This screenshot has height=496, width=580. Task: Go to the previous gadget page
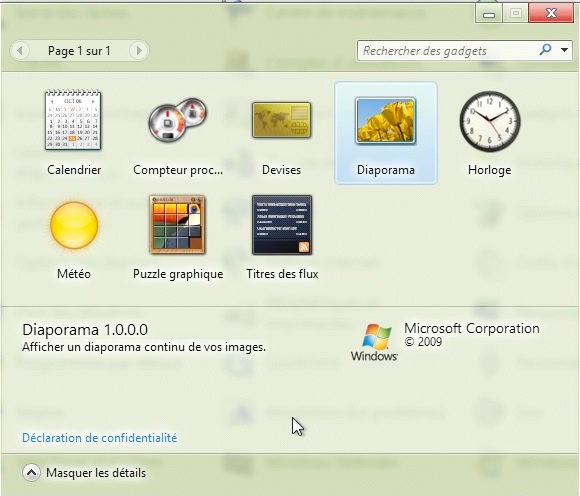click(x=20, y=50)
